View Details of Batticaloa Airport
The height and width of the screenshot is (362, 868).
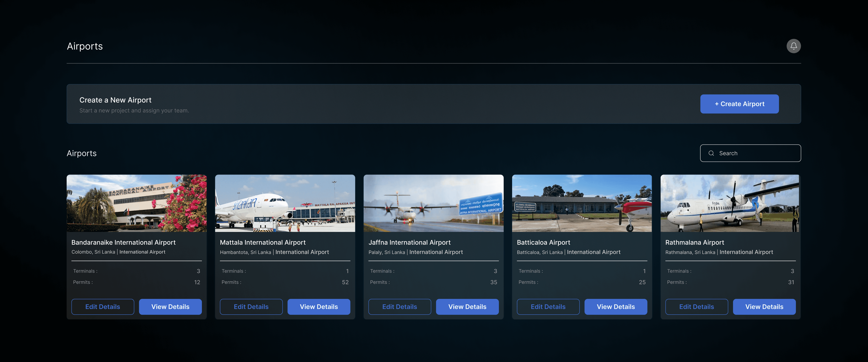[x=616, y=307]
